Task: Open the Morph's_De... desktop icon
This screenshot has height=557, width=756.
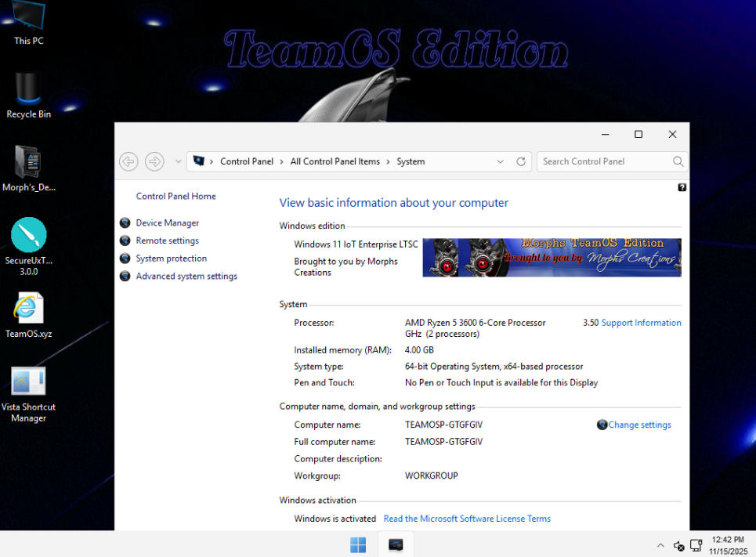Action: [x=29, y=163]
